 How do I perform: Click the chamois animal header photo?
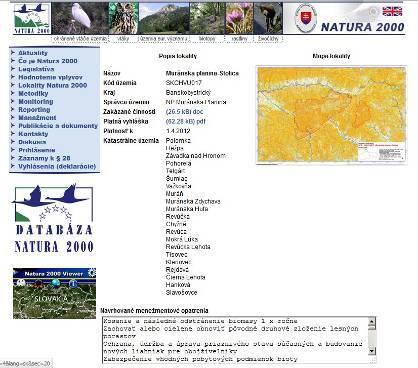click(x=268, y=18)
